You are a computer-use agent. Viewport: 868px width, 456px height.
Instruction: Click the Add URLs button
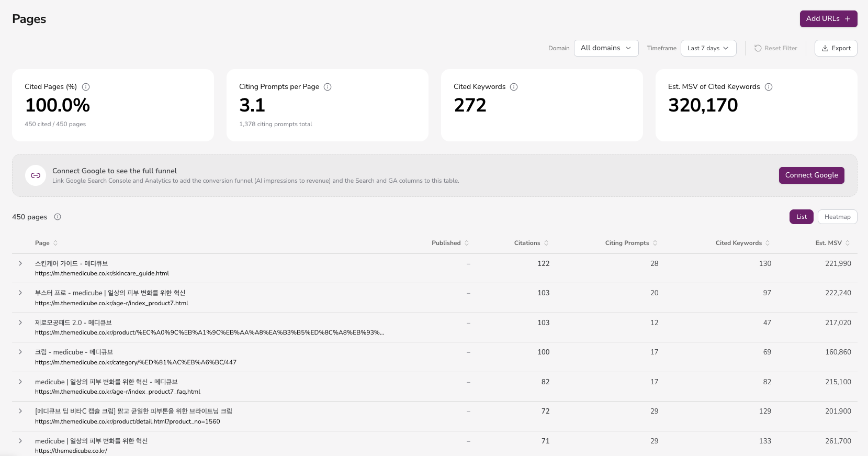(829, 19)
